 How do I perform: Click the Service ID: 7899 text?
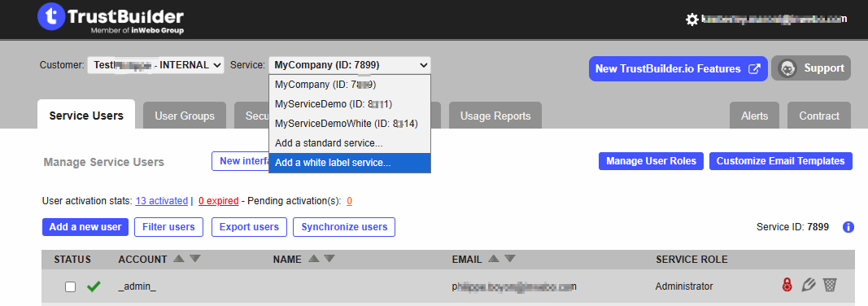[x=792, y=227]
